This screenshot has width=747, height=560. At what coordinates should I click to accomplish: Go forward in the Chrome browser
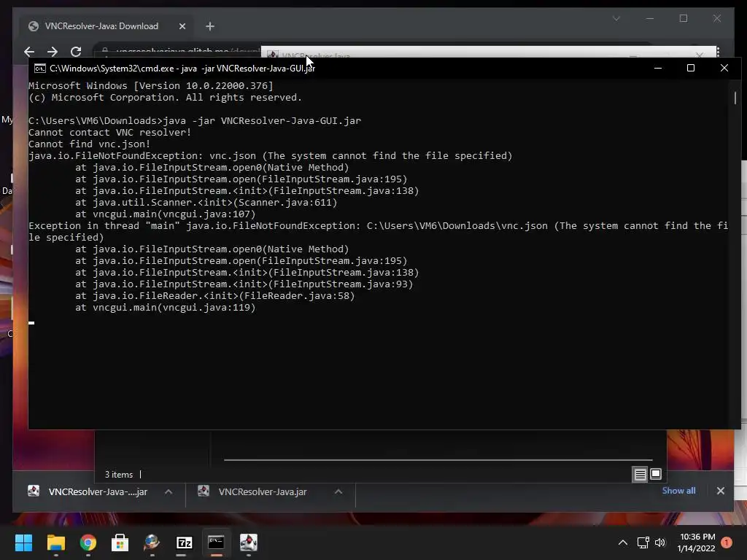click(53, 52)
